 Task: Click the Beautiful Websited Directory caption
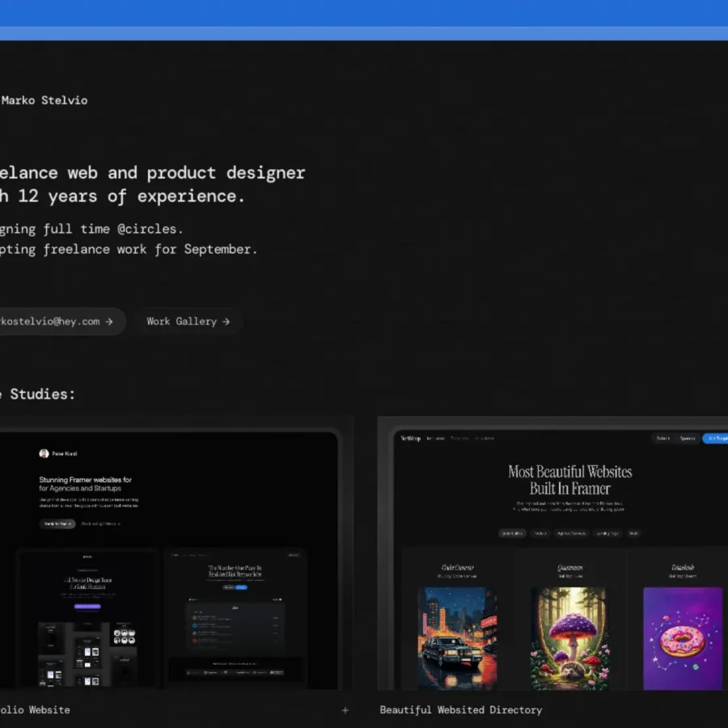pyautogui.click(x=461, y=710)
